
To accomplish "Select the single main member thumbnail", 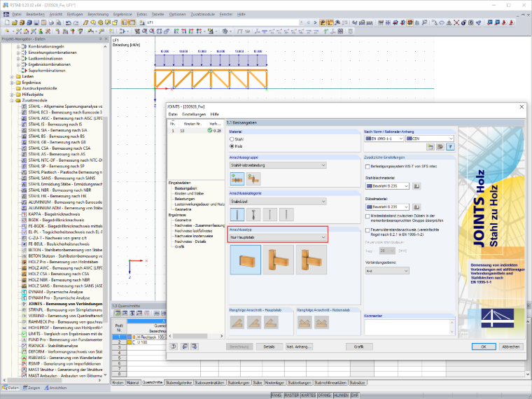I will coord(245,260).
